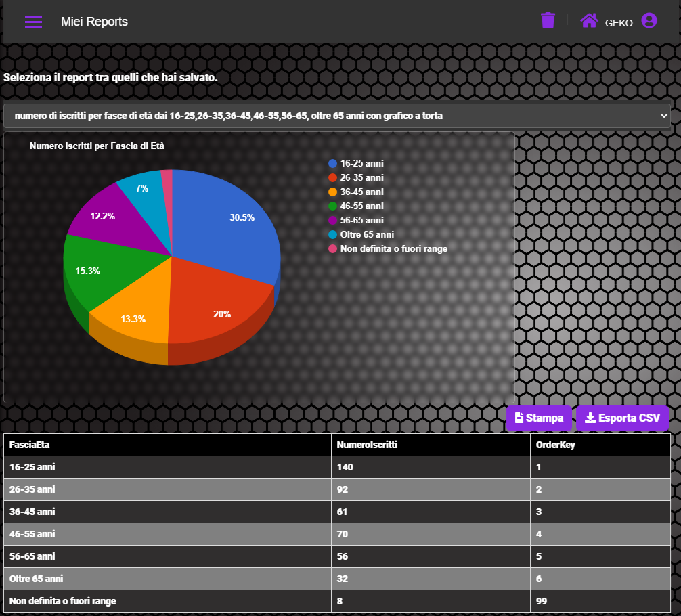Go to home via house icon
The width and height of the screenshot is (681, 616).
tap(588, 21)
